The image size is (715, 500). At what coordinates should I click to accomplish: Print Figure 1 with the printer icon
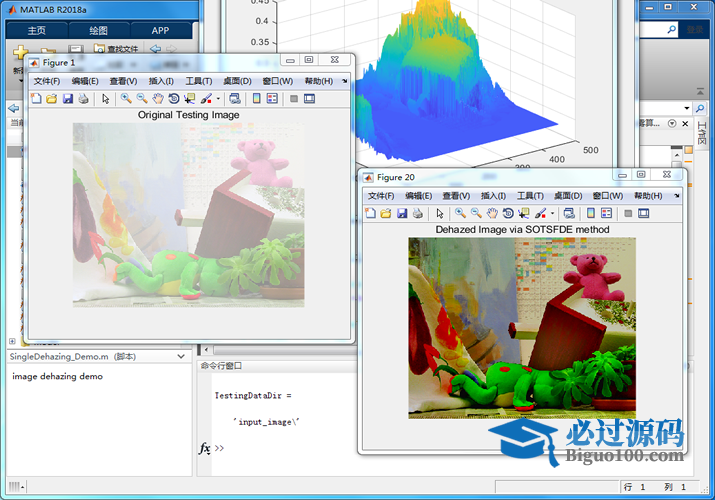pos(83,98)
